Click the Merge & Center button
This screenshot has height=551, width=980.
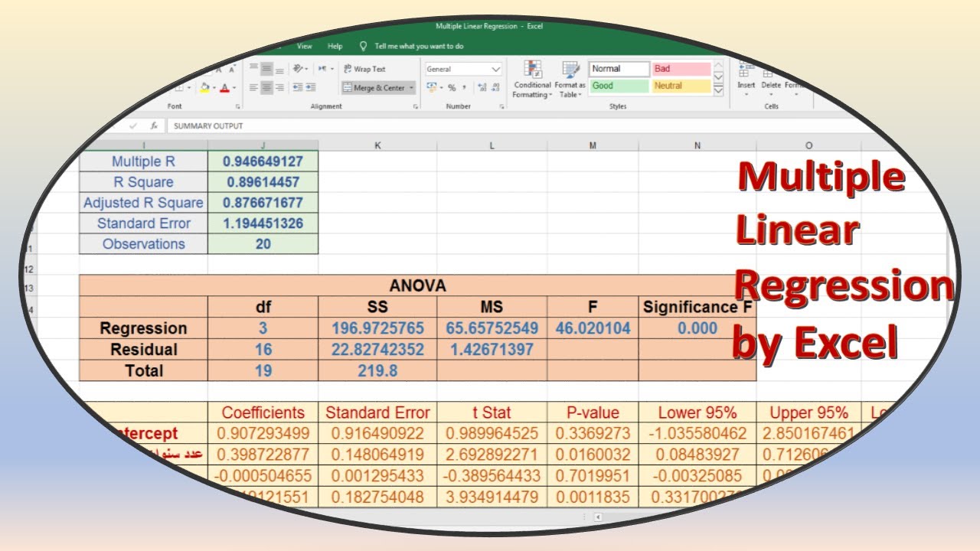374,88
